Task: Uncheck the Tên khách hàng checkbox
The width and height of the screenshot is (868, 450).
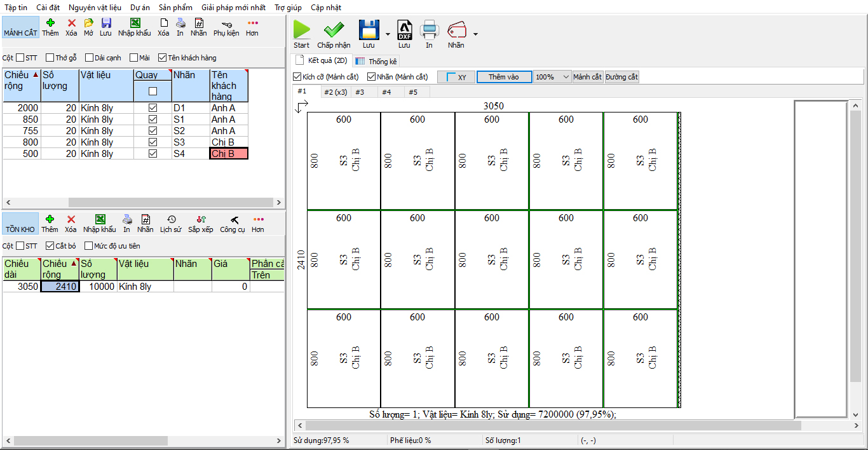Action: pyautogui.click(x=162, y=58)
